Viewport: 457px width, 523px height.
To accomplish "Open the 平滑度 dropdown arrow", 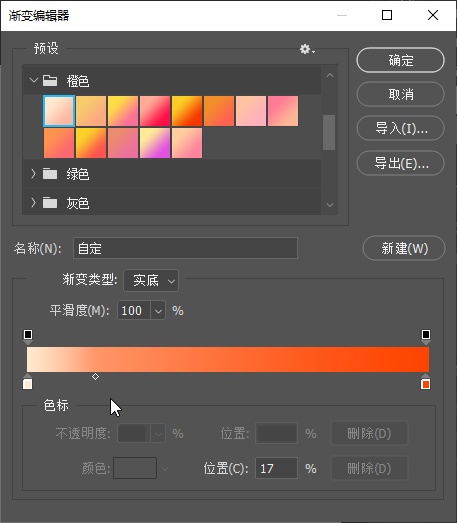I will tap(158, 311).
